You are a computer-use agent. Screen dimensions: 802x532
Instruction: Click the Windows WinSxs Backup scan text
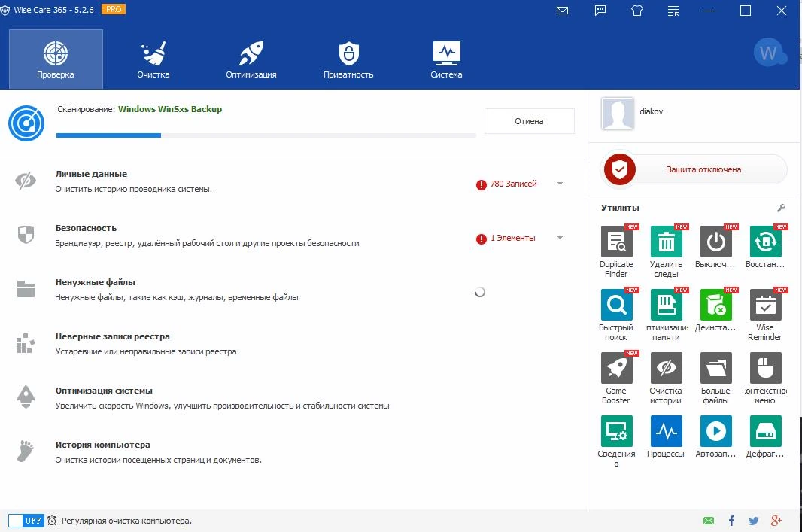170,109
